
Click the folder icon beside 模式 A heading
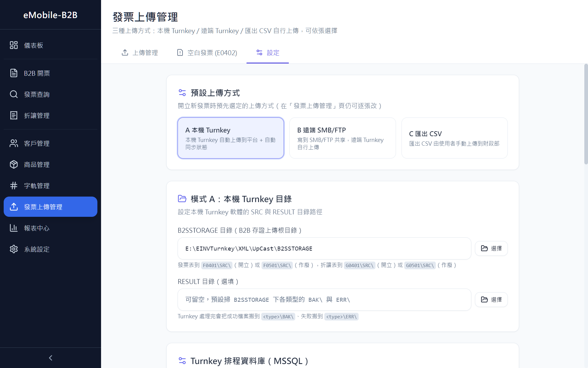(x=182, y=199)
